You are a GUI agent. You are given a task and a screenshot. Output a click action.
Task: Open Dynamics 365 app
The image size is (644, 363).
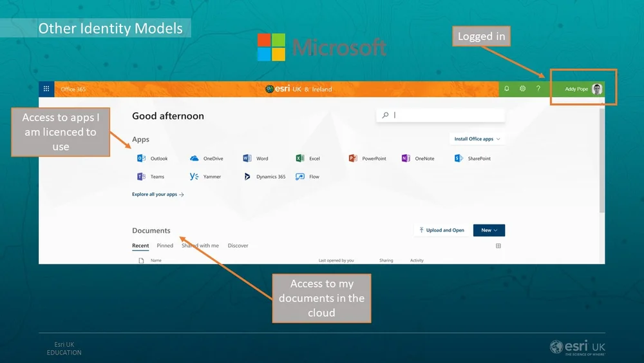pos(264,177)
